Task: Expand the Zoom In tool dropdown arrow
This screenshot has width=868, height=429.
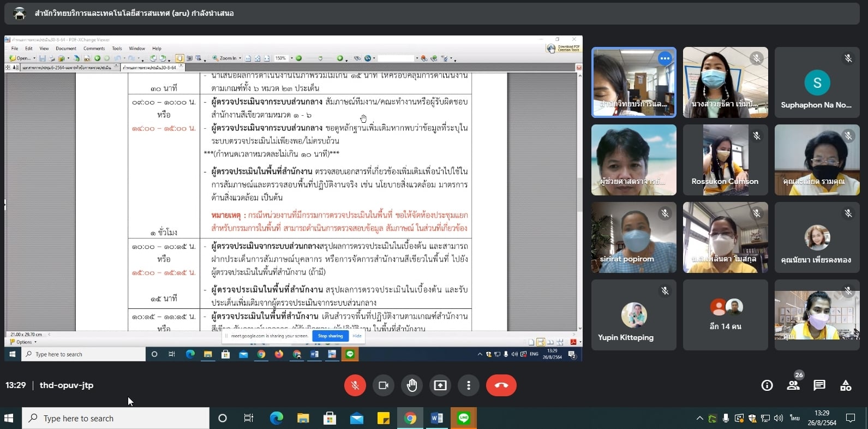Action: click(240, 58)
